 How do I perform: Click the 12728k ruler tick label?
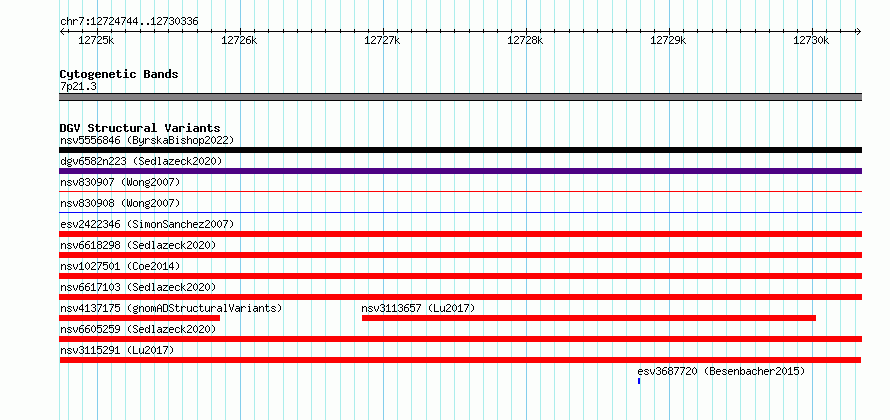pyautogui.click(x=525, y=40)
